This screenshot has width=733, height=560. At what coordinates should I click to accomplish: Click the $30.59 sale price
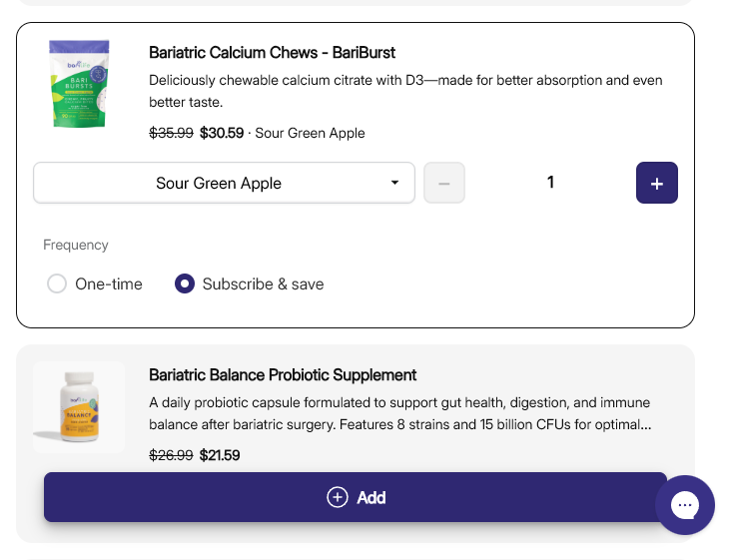(x=222, y=133)
